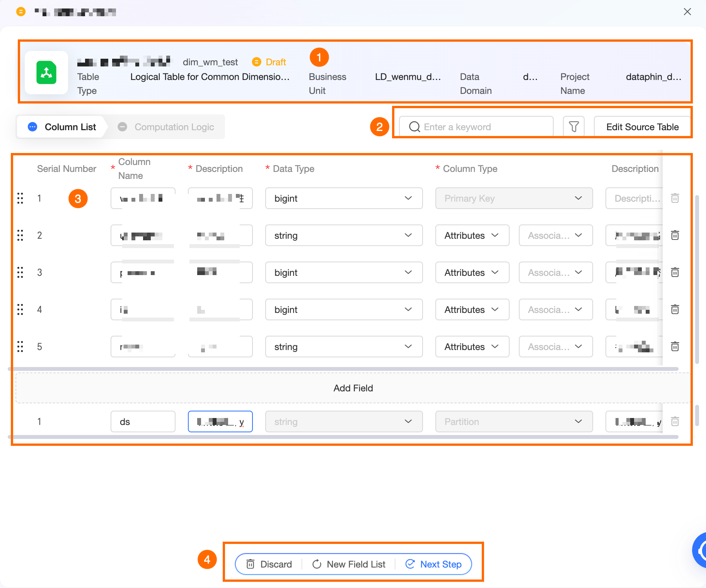Click the drag handle of row 4
Image resolution: width=706 pixels, height=588 pixels.
tap(20, 309)
